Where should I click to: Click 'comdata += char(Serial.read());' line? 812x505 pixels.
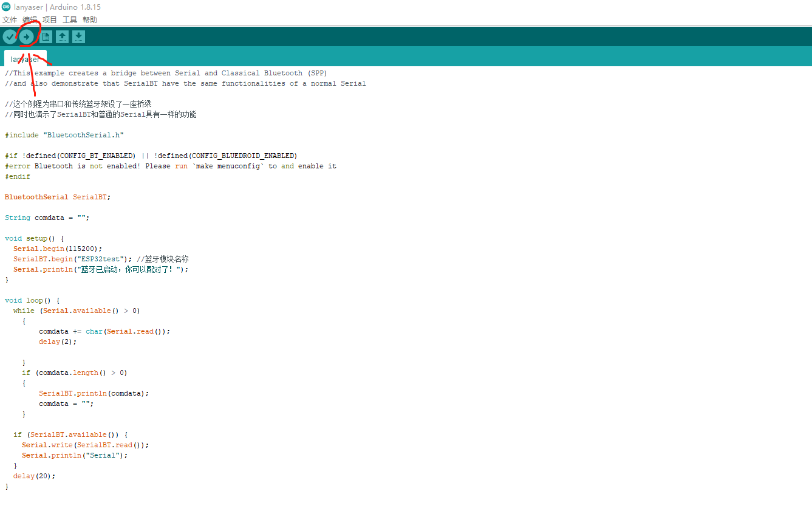(x=104, y=331)
